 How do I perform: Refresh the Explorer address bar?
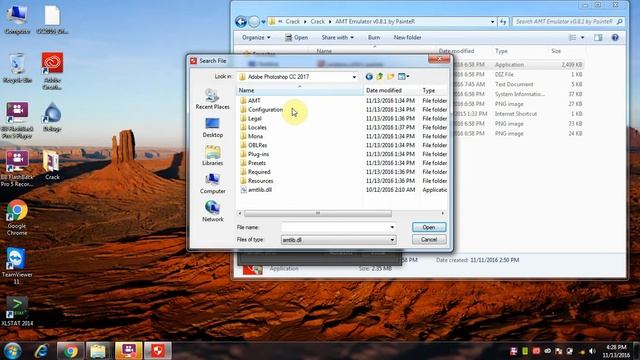(503, 22)
